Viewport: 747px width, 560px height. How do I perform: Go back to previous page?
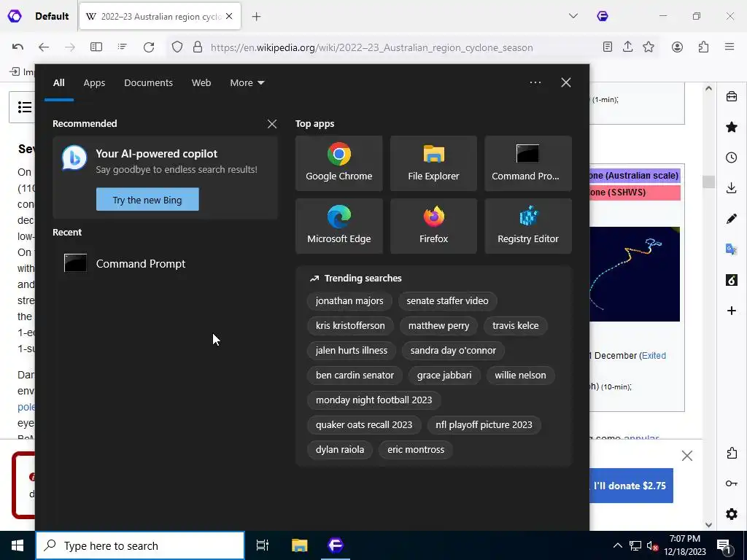[x=44, y=47]
